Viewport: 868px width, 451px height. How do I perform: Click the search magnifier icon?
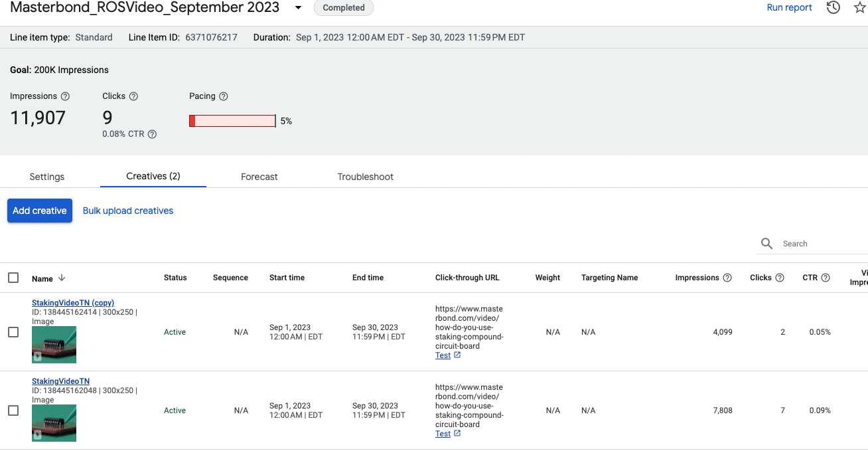(x=766, y=243)
